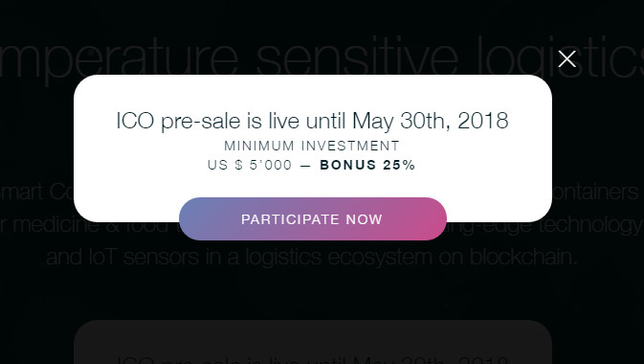Click the Participate Now button
644x364 pixels.
pos(313,218)
